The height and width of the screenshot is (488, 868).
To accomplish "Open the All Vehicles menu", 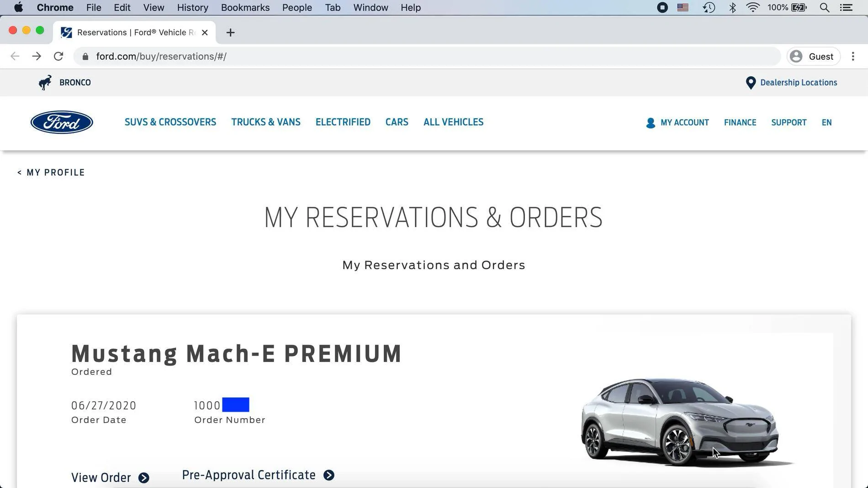I will (453, 122).
